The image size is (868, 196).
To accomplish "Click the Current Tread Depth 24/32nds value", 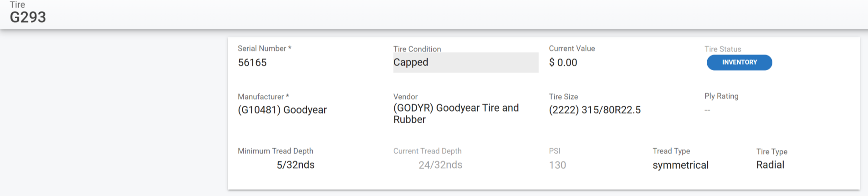I will click(440, 165).
